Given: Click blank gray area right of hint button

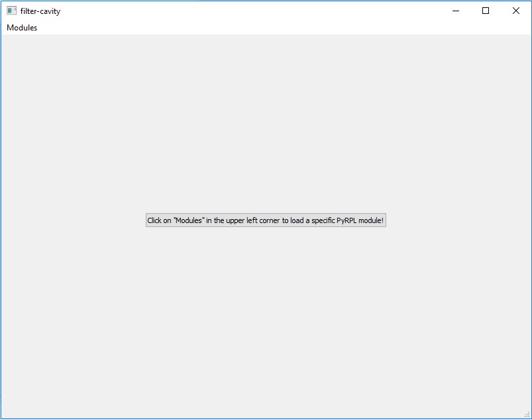Looking at the screenshot, I should pos(457,220).
